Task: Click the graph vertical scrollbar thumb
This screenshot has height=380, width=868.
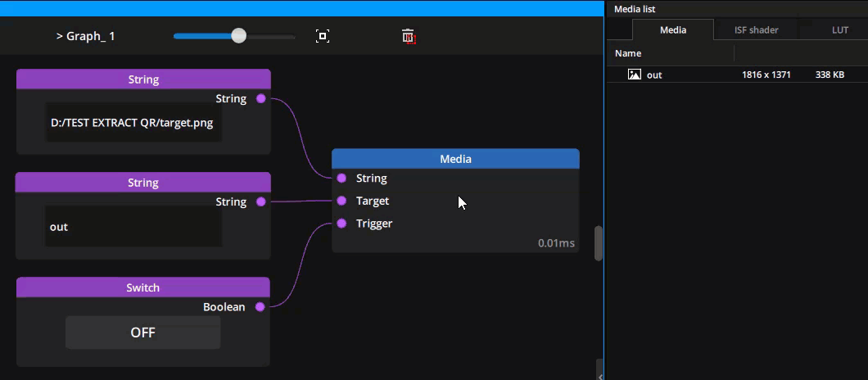Action: click(599, 243)
